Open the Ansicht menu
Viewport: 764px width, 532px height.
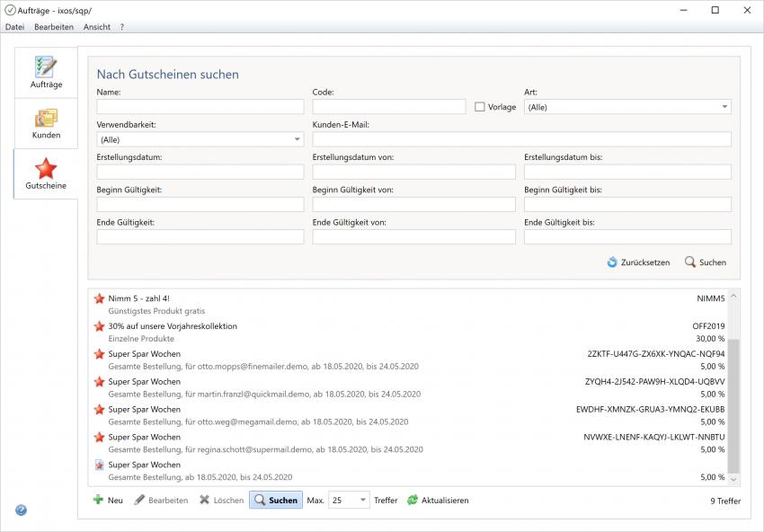[x=97, y=27]
